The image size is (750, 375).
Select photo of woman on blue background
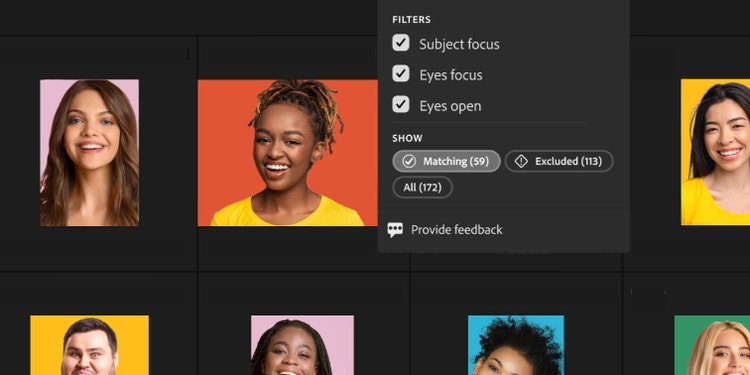tap(516, 345)
